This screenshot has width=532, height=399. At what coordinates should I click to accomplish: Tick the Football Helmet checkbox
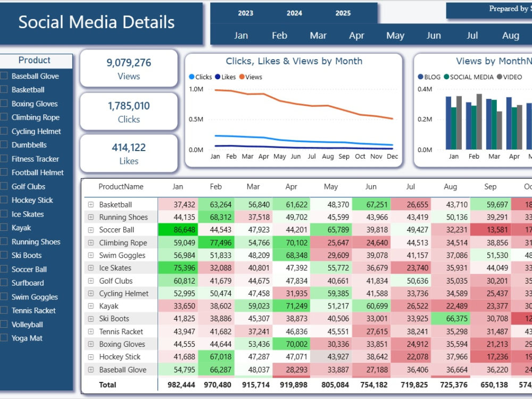(4, 172)
